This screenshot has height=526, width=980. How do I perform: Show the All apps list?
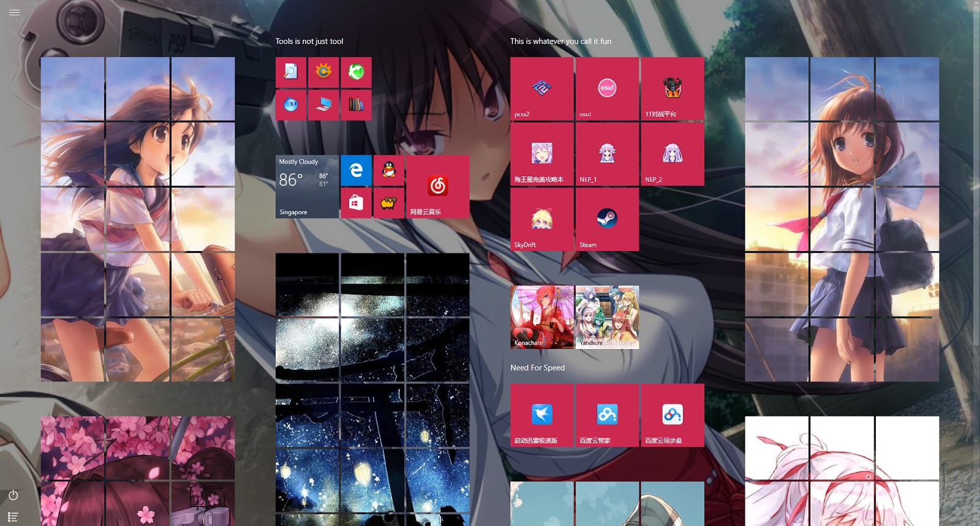pos(13,517)
